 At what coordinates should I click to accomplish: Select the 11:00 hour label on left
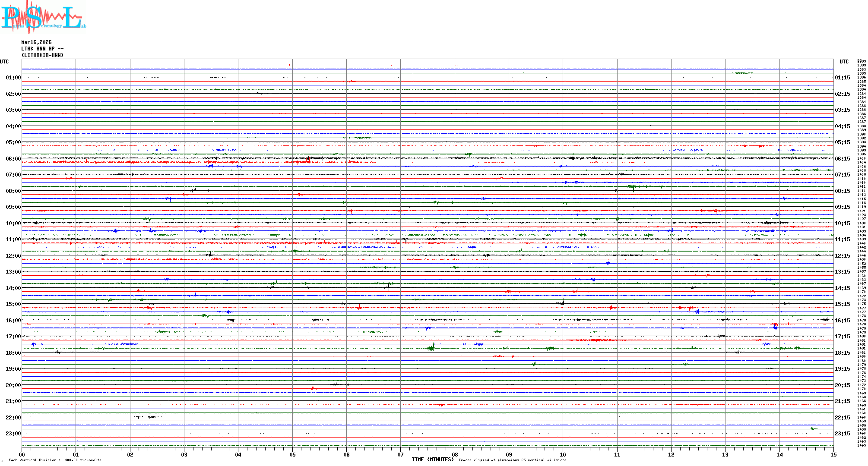[x=13, y=239]
